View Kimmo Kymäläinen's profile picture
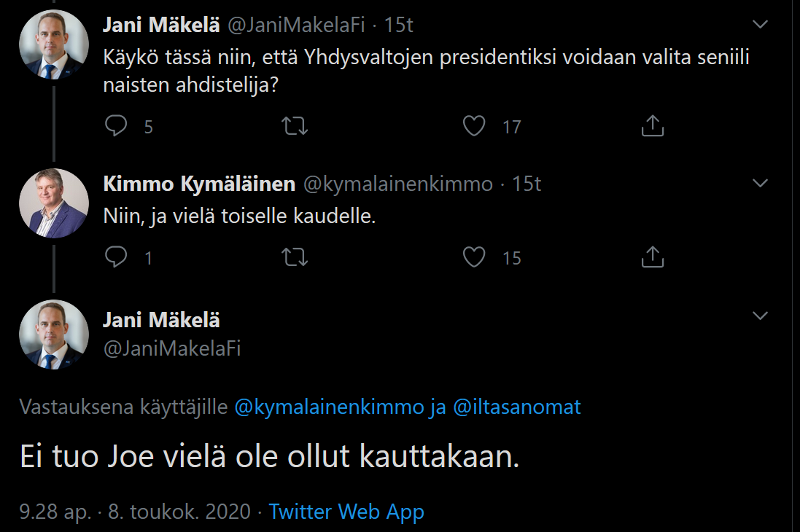 pos(53,203)
